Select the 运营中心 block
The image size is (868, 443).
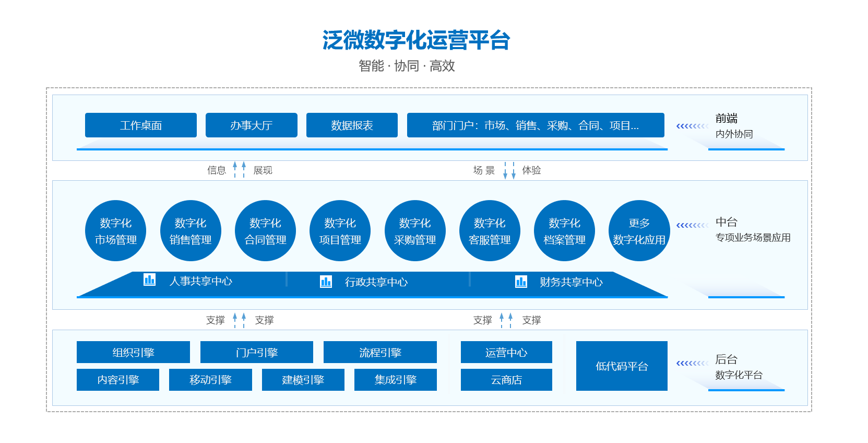(x=506, y=352)
